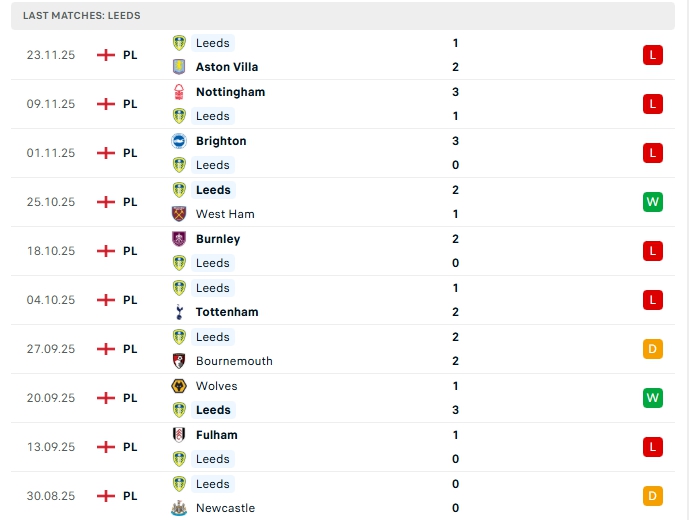Click the Brighton club crest
The image size is (689, 520).
point(179,141)
